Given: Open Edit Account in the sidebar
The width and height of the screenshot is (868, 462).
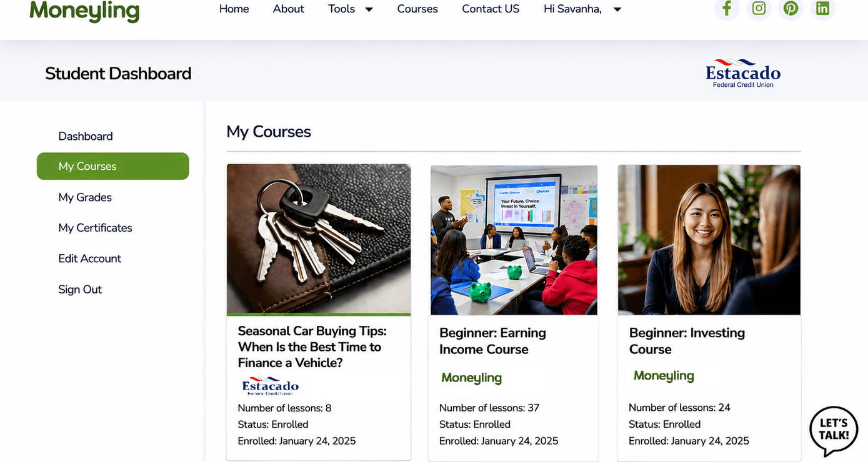Looking at the screenshot, I should point(89,258).
